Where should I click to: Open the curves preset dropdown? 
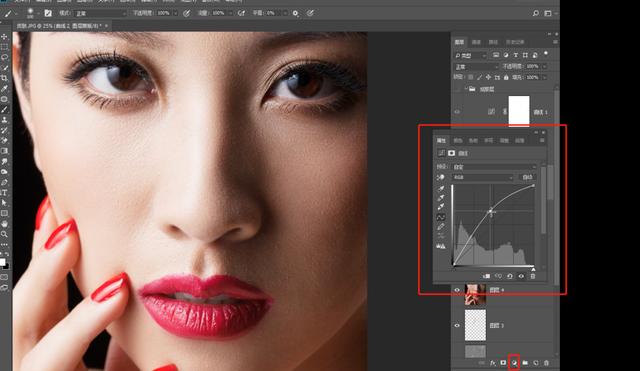[494, 167]
